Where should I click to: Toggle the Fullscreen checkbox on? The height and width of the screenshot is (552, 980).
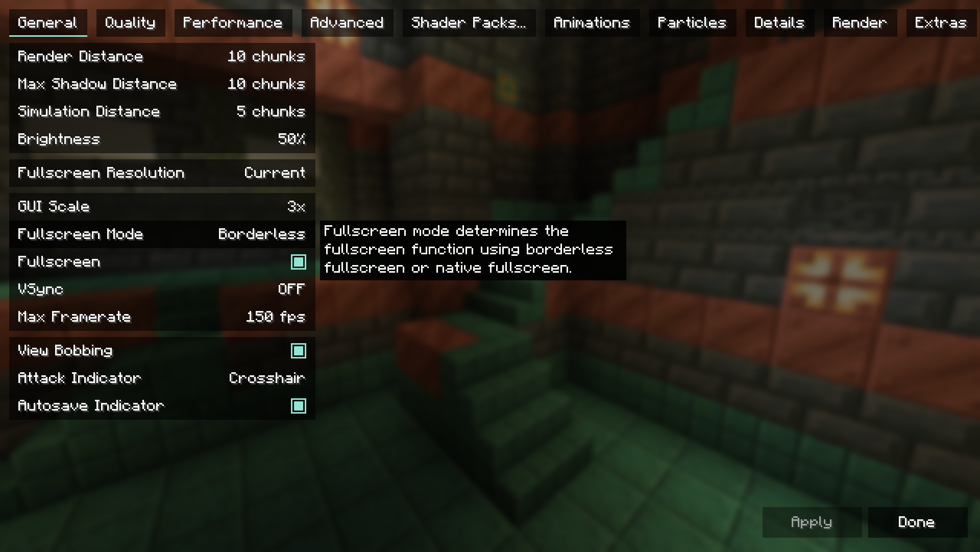(x=298, y=262)
